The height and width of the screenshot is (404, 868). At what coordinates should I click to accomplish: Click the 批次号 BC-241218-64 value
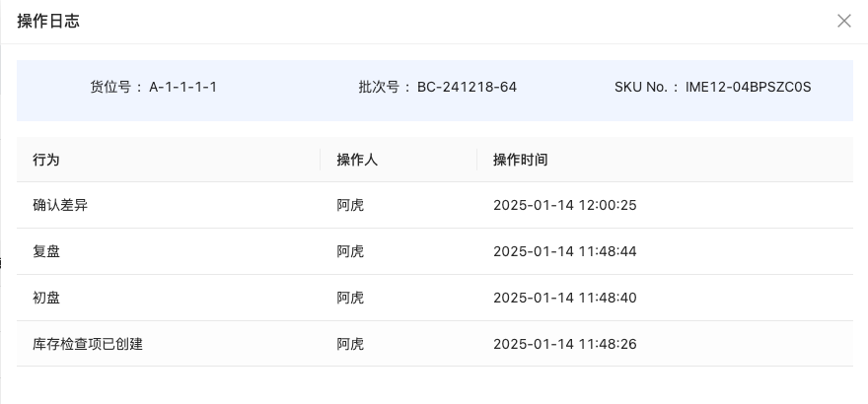click(x=467, y=87)
